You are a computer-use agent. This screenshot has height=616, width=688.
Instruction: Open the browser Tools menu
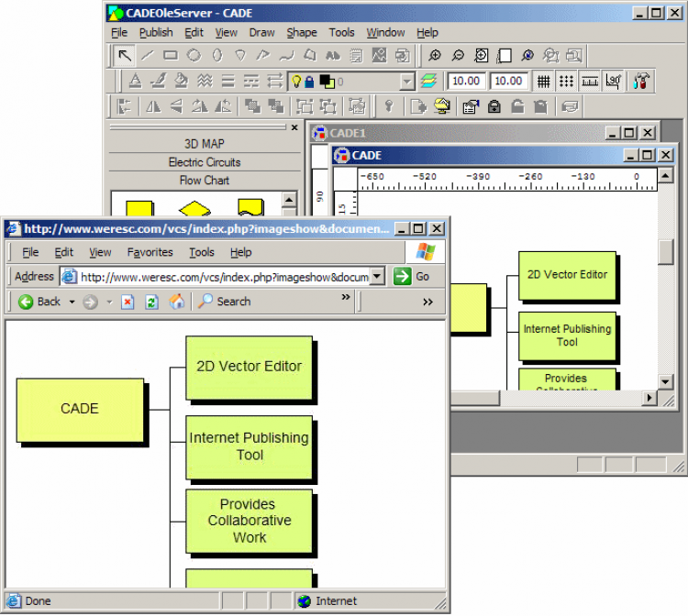pyautogui.click(x=202, y=252)
